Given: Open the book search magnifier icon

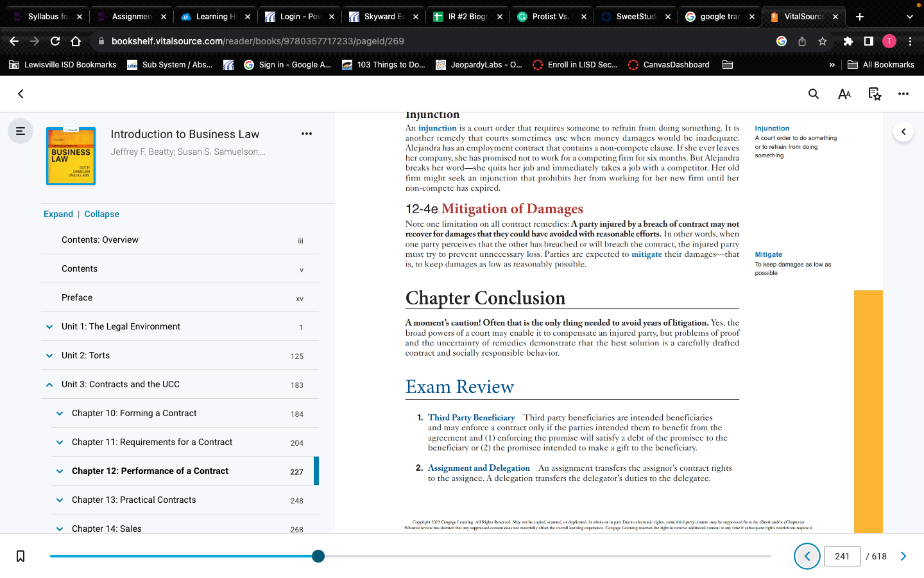Looking at the screenshot, I should pos(814,94).
